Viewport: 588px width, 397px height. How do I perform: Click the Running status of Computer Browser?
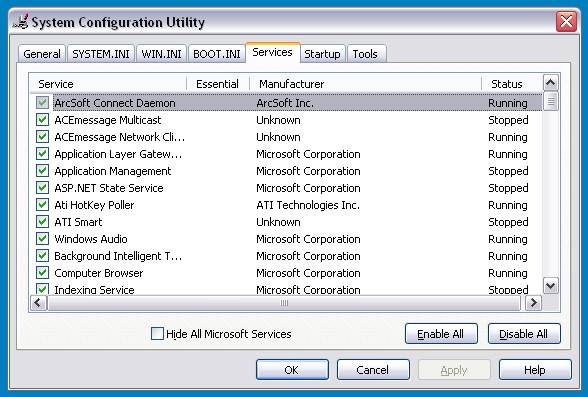tap(508, 273)
